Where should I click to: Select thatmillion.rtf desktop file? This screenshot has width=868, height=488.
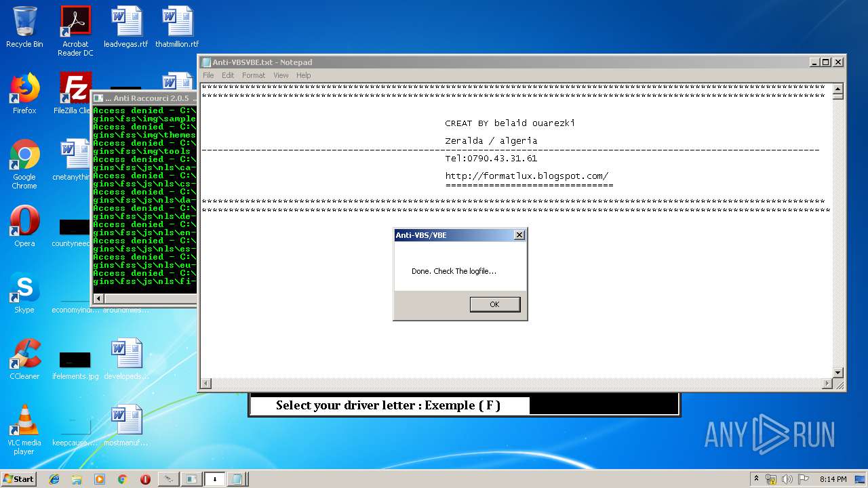click(x=177, y=28)
